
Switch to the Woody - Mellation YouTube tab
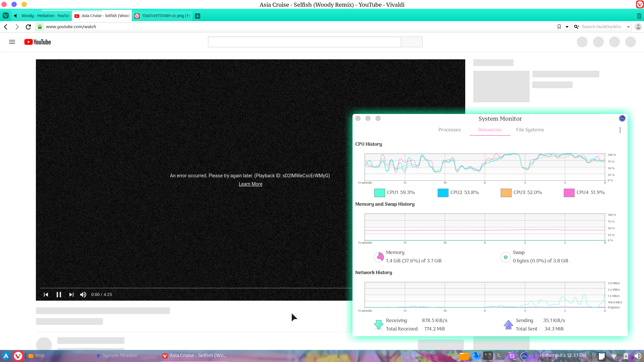pyautogui.click(x=42, y=16)
